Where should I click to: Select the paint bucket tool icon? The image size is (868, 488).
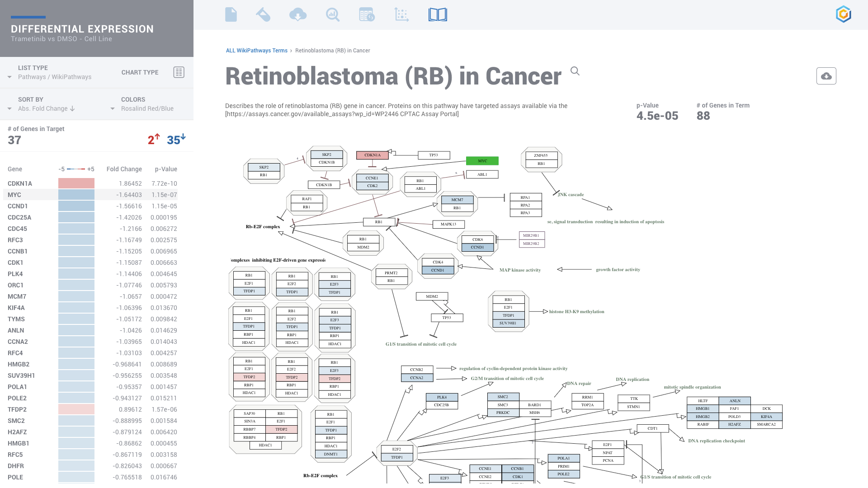click(263, 14)
